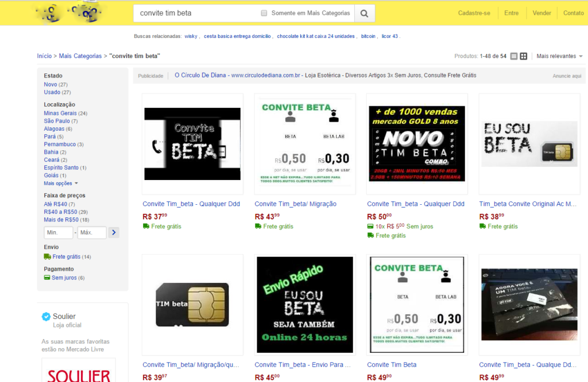This screenshot has height=382, width=588.
Task: Filter location Goiás
Action: pyautogui.click(x=51, y=176)
